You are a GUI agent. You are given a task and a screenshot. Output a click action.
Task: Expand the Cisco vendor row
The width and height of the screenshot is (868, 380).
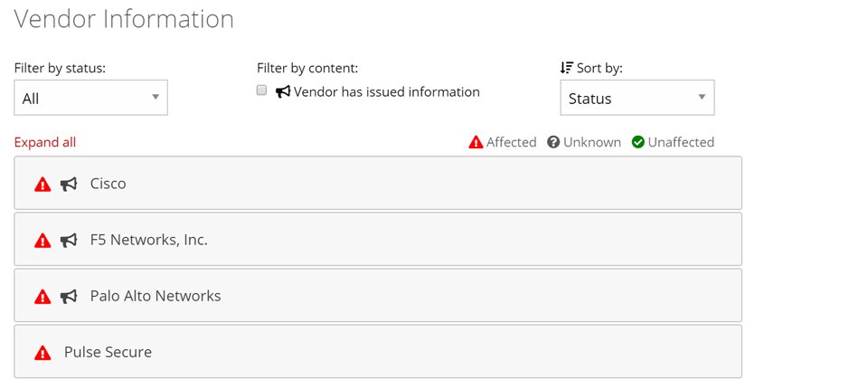pyautogui.click(x=378, y=184)
